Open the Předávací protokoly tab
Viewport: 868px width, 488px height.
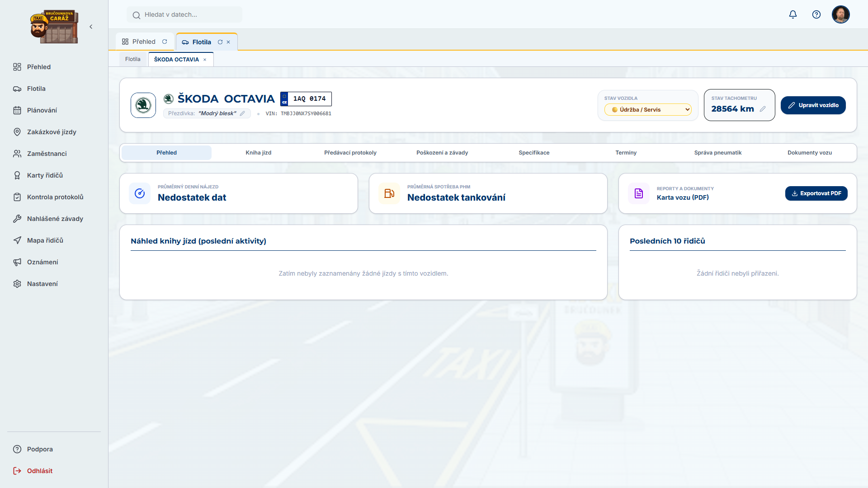click(350, 153)
